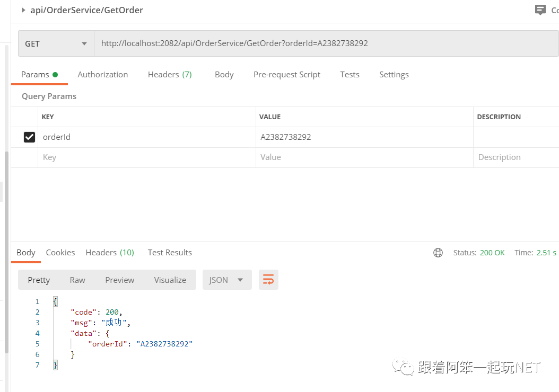Click the wrap response lines icon
This screenshot has width=559, height=392.
[268, 279]
